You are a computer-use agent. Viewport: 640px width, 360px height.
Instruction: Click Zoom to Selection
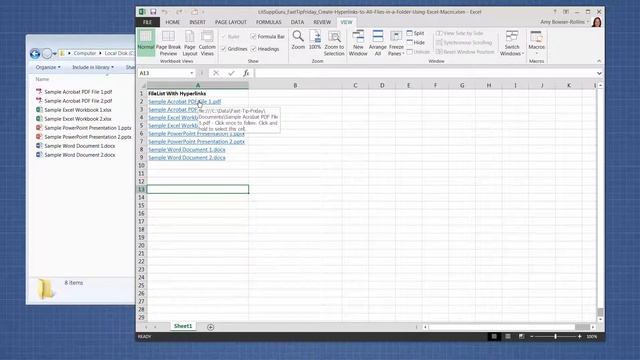point(334,42)
